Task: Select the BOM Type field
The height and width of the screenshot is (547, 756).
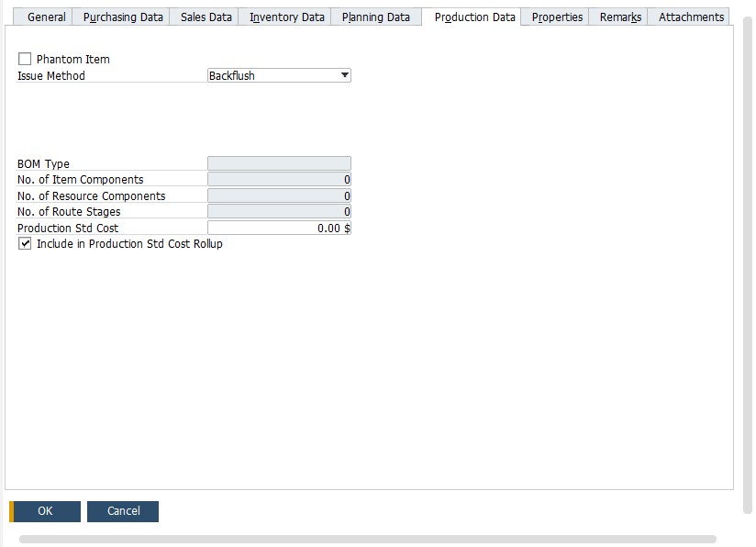Action: 280,162
